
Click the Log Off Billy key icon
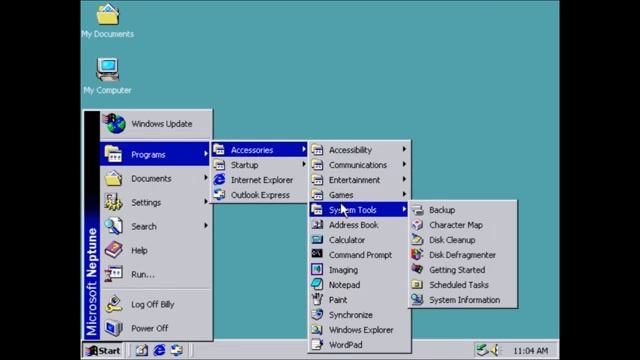pos(114,304)
